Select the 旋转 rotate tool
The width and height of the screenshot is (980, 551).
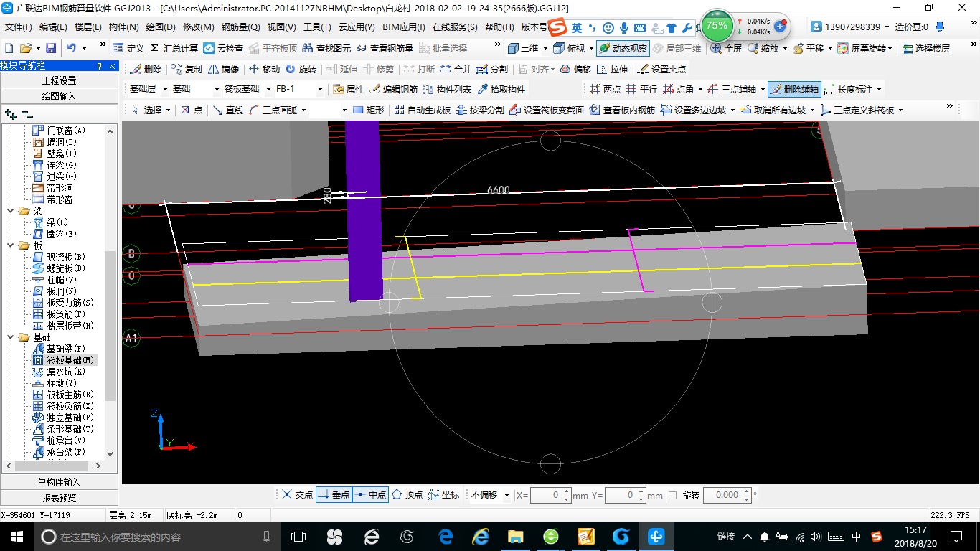[x=301, y=69]
